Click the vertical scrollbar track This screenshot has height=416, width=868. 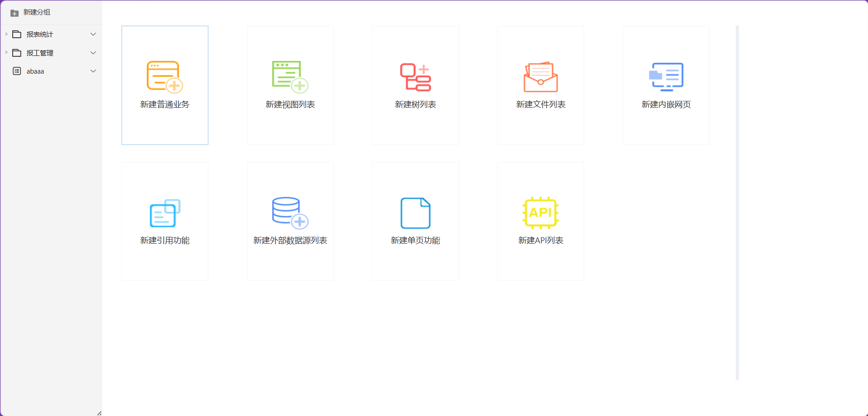(x=737, y=203)
